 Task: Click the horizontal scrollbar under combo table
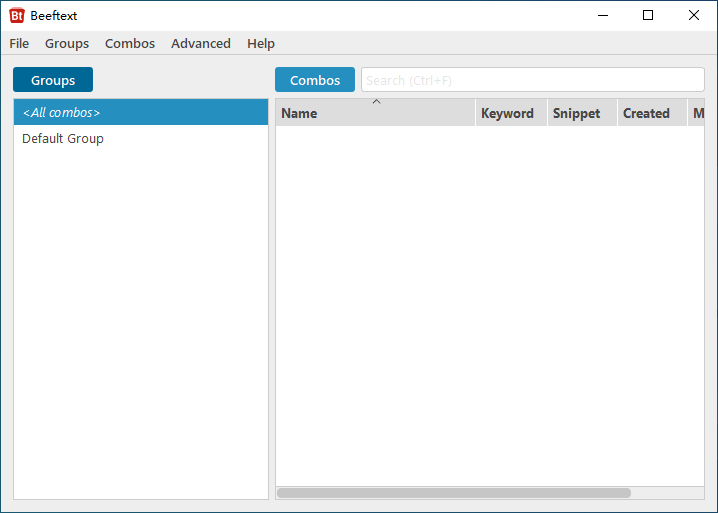point(453,492)
